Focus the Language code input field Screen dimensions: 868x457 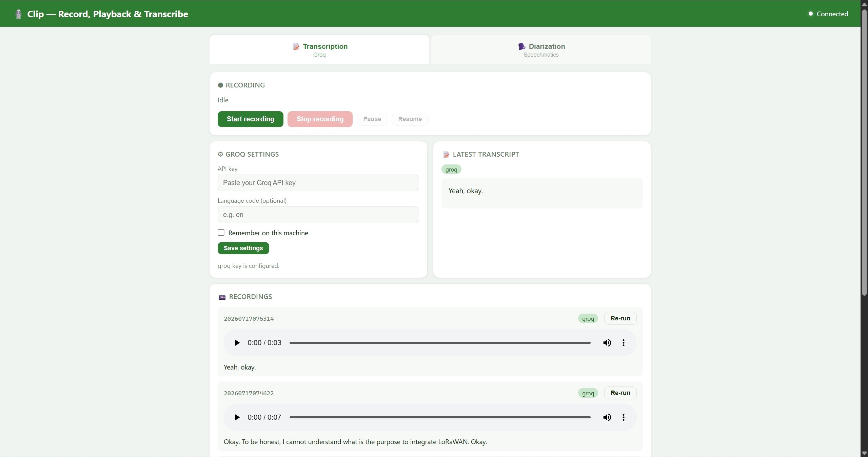coord(318,215)
